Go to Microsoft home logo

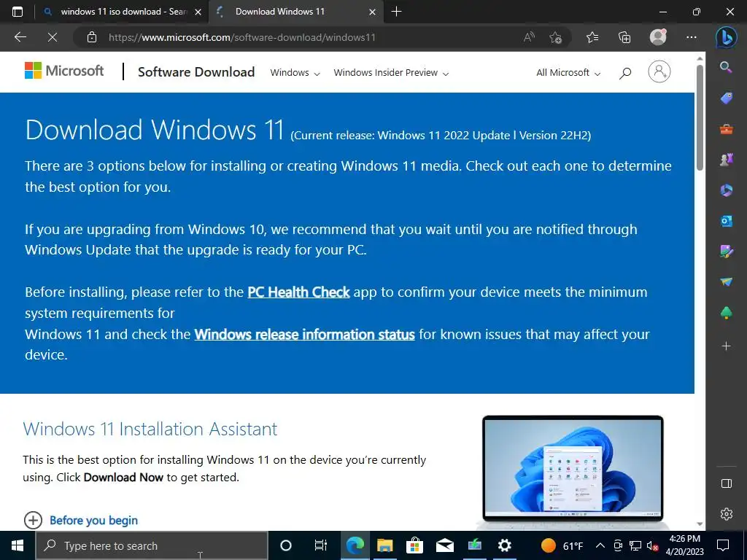[x=64, y=71]
